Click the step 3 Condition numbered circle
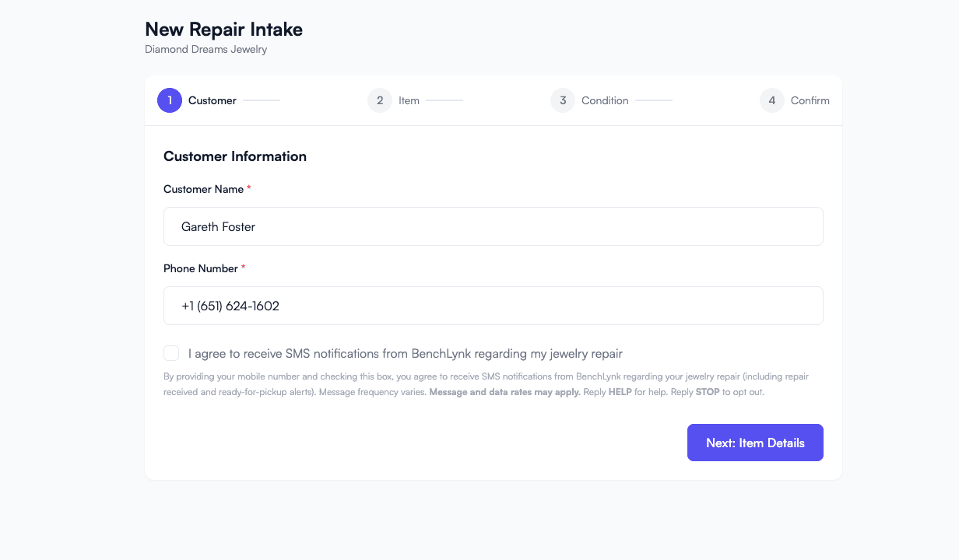Viewport: 959px width, 560px height. tap(562, 100)
